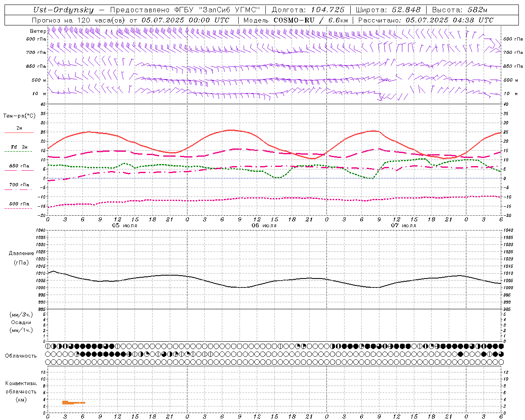The width and height of the screenshot is (525, 420).
Task: Click the 500 м wind level label on left
Action: [x=39, y=80]
